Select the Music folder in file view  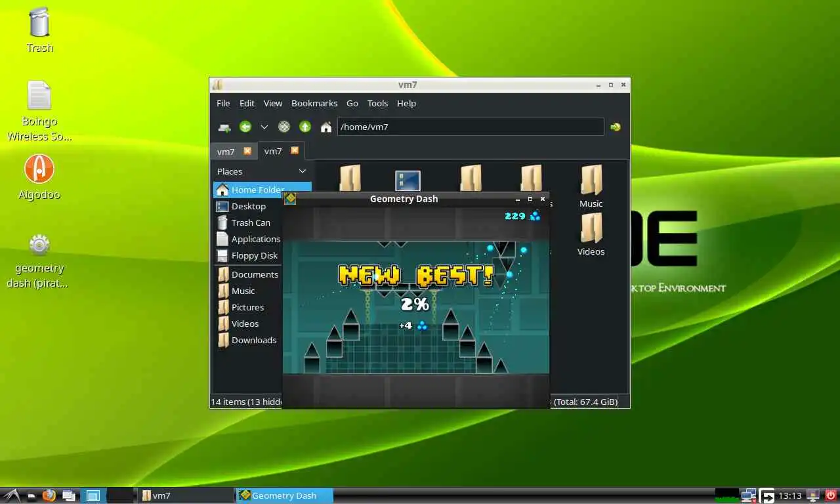click(x=591, y=186)
